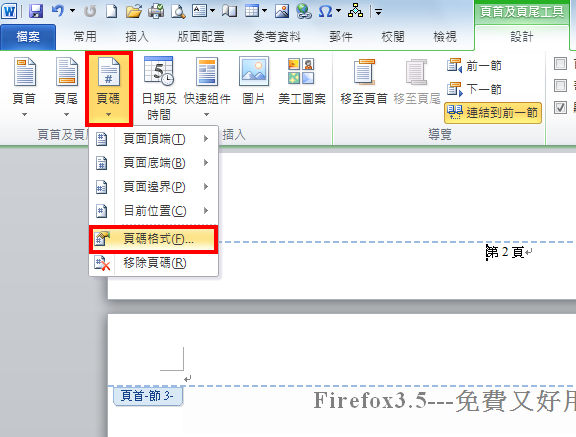Click the Save icon in quick access toolbar

click(36, 11)
